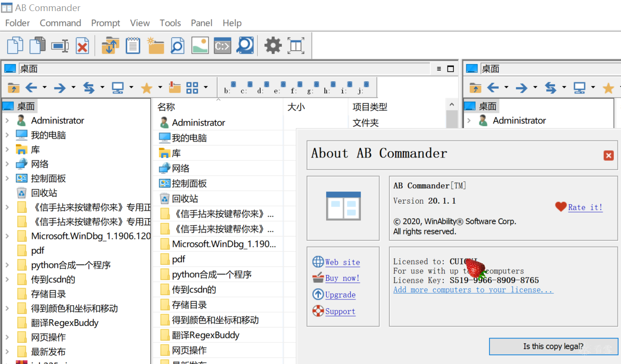Click the disk magnifier icon in toolbar
The width and height of the screenshot is (621, 364).
coord(245,46)
